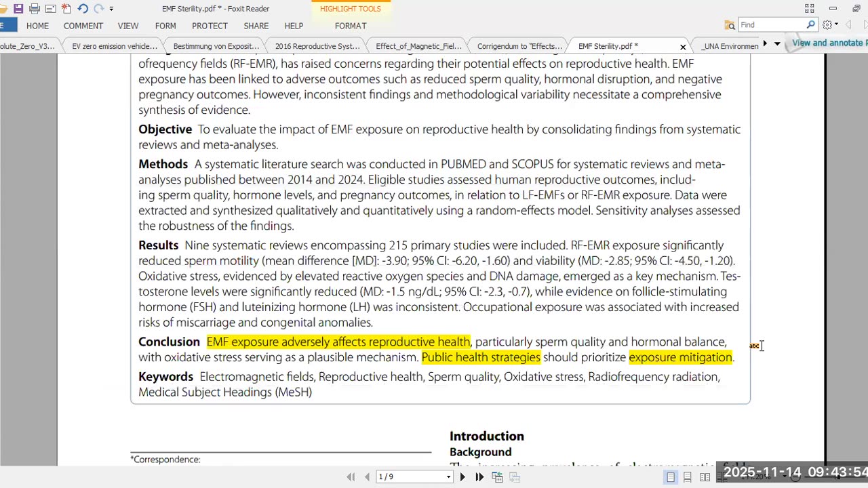Switch to the VIEW ribbon tab
868x488 pixels.
[128, 26]
